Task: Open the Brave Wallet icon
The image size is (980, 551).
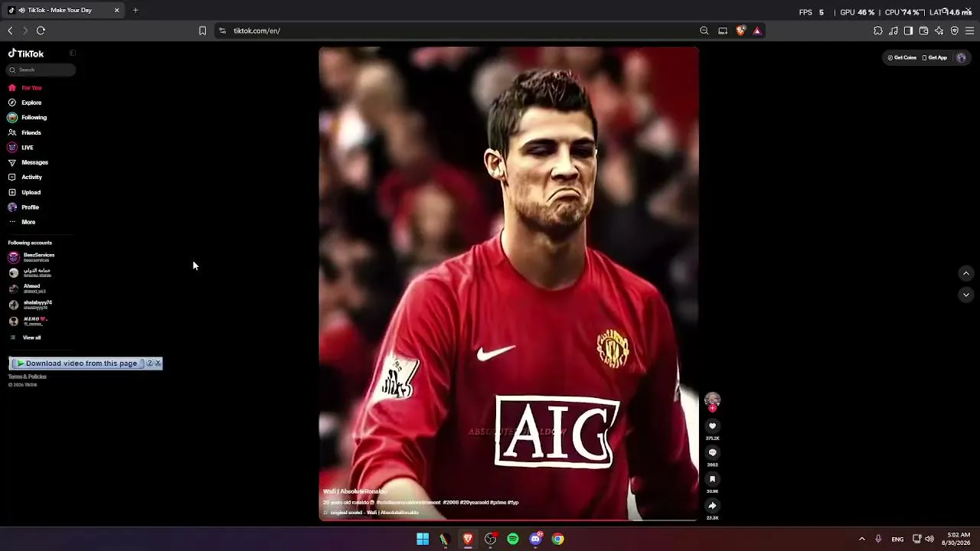Action: [923, 31]
